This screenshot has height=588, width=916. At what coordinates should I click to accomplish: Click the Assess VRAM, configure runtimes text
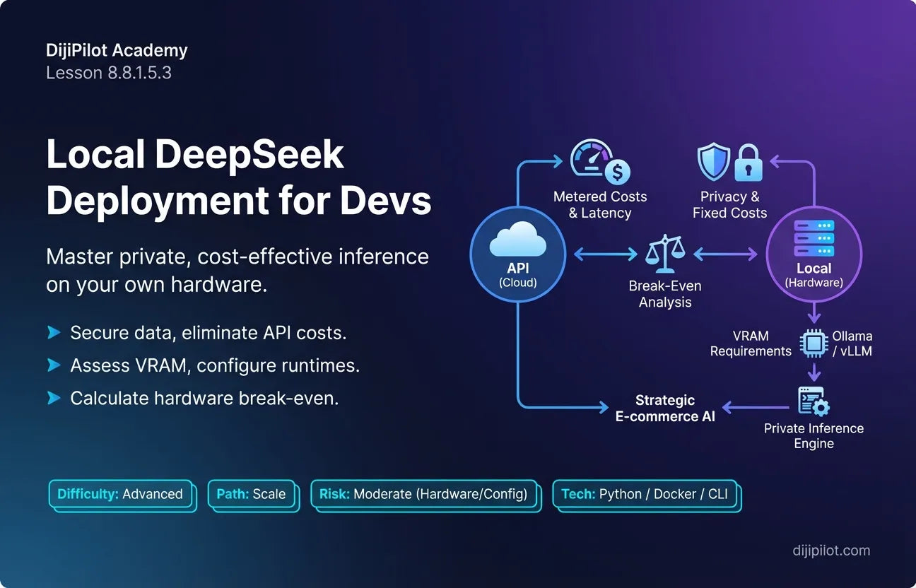pos(216,365)
